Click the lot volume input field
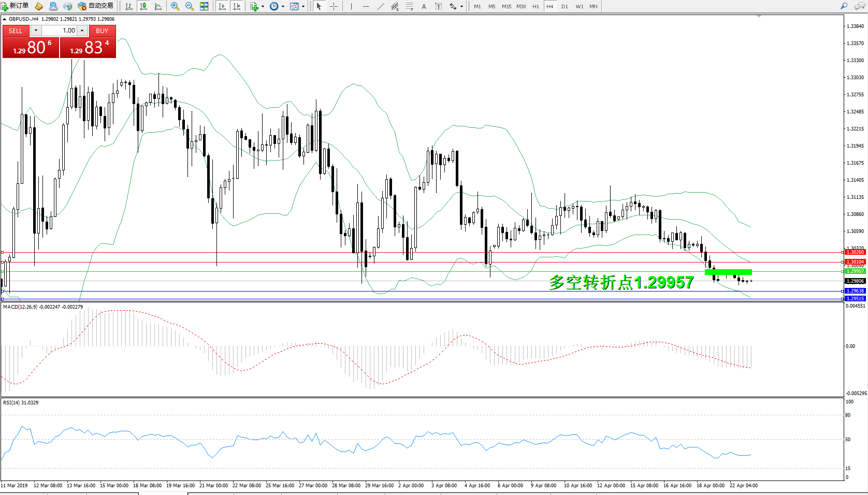868x495 pixels. (60, 31)
